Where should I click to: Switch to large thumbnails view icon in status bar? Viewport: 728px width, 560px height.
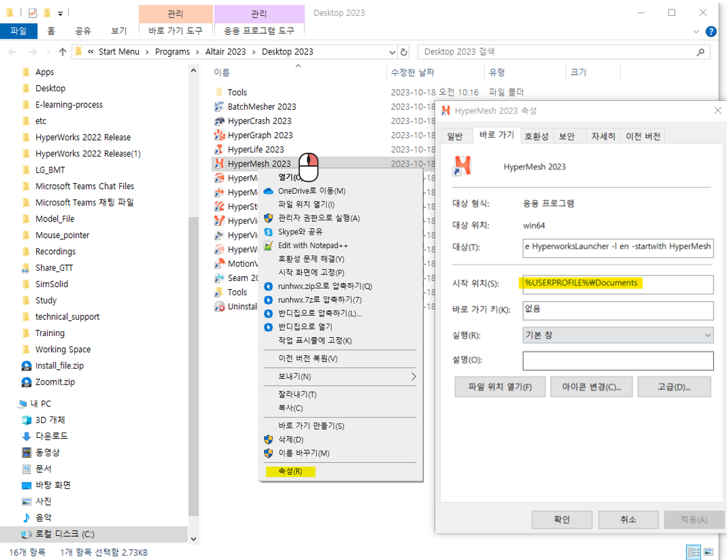tap(708, 552)
